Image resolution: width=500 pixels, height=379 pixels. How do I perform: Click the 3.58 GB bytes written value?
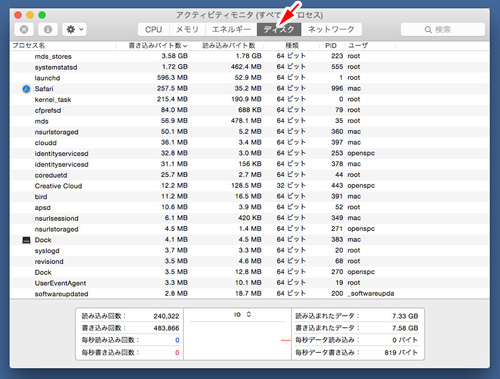tap(175, 56)
